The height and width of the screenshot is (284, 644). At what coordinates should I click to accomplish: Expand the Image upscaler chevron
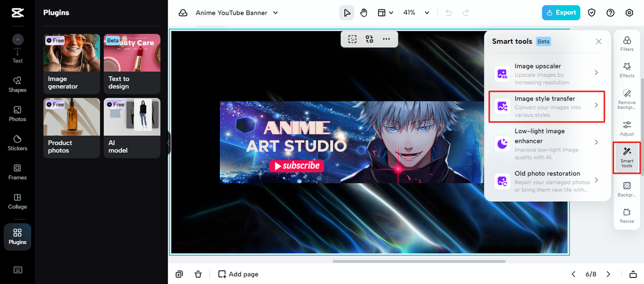click(596, 73)
